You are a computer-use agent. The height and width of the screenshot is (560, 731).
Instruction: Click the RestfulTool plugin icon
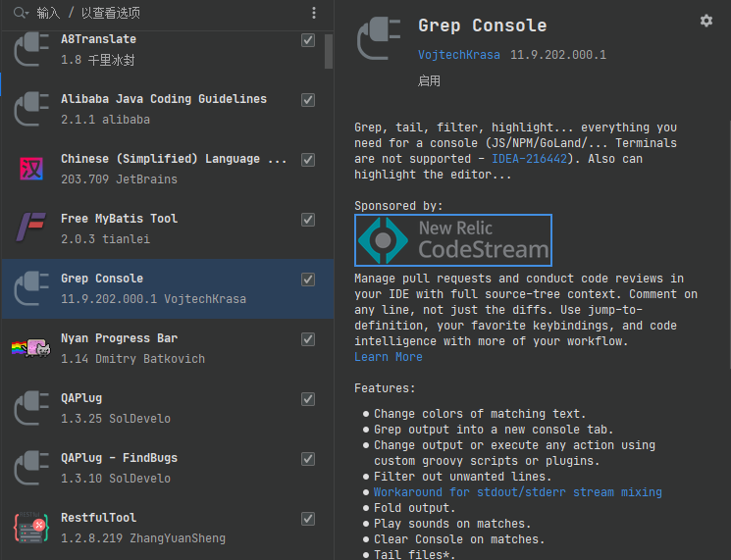point(31,528)
